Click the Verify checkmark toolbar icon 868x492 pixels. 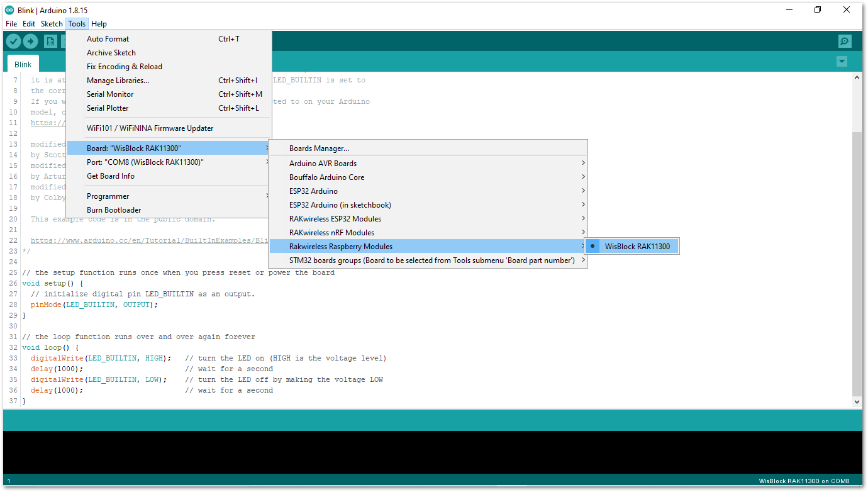click(13, 42)
